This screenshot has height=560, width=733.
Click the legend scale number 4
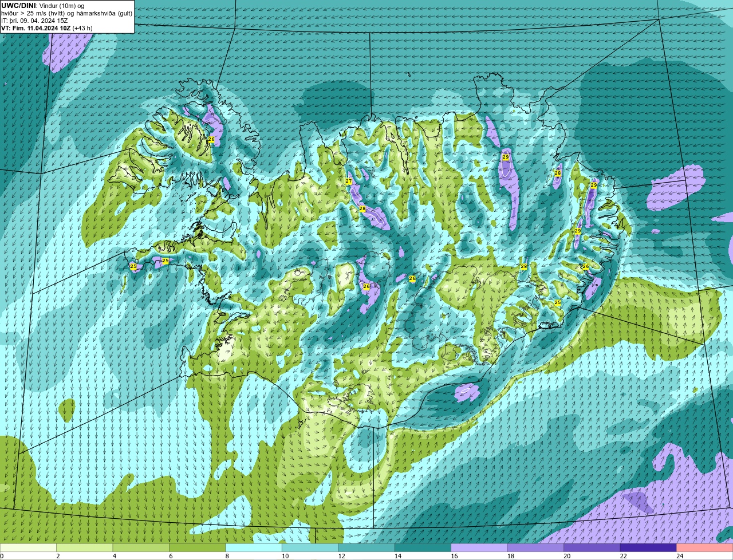click(x=115, y=556)
